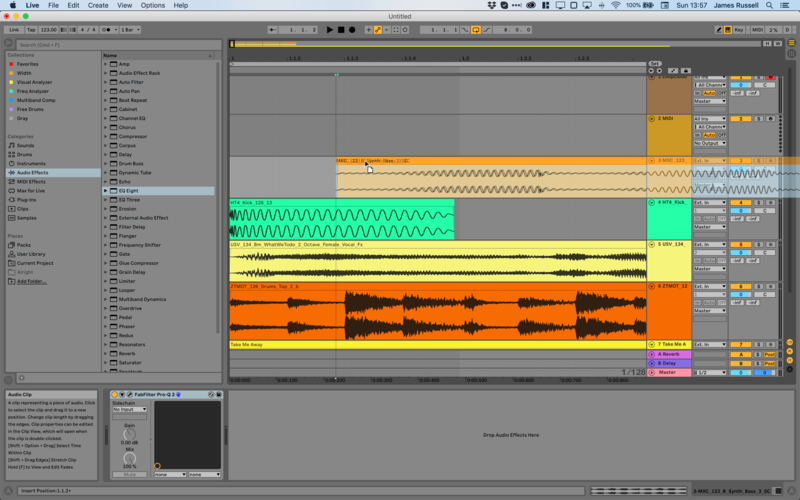Open the Options menu
The image size is (800, 500).
[153, 5]
